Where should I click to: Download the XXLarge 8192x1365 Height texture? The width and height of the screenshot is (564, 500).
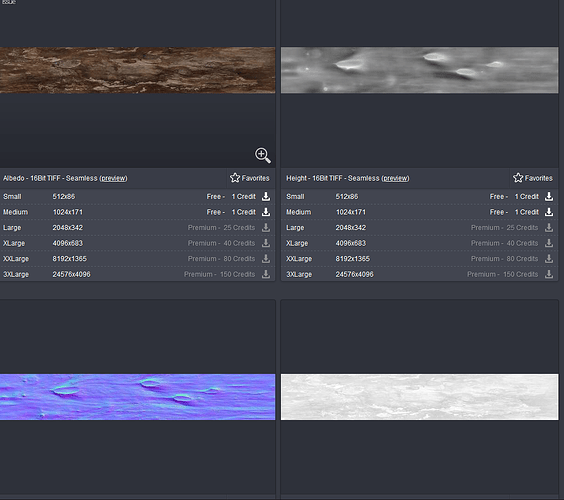549,259
